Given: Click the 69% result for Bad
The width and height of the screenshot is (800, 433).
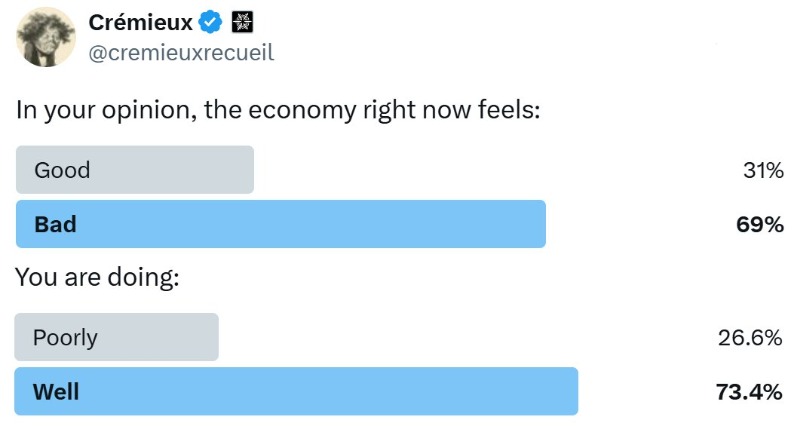Looking at the screenshot, I should coord(760,225).
